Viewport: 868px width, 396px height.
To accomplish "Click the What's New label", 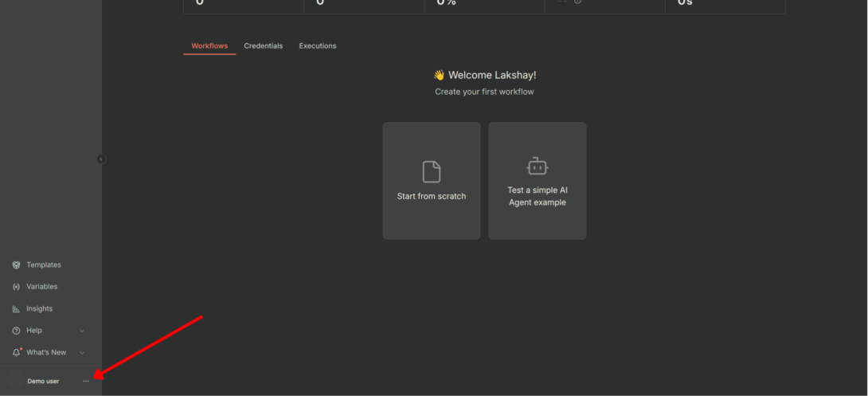I will click(x=46, y=352).
